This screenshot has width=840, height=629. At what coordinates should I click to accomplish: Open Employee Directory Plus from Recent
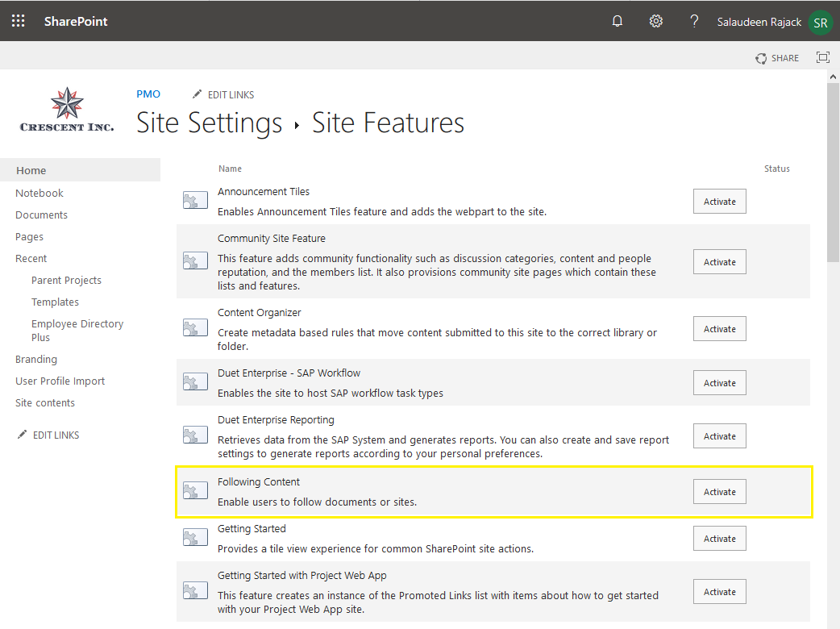tap(77, 330)
